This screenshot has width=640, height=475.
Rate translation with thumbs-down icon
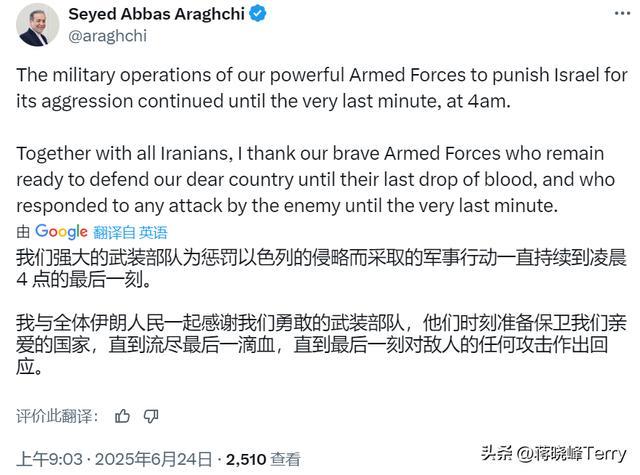151,416
